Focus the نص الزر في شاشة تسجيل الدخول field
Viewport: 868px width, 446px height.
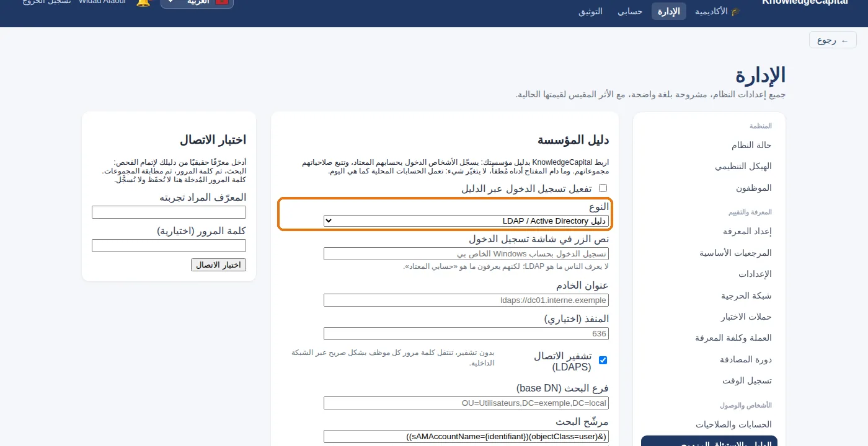[466, 253]
